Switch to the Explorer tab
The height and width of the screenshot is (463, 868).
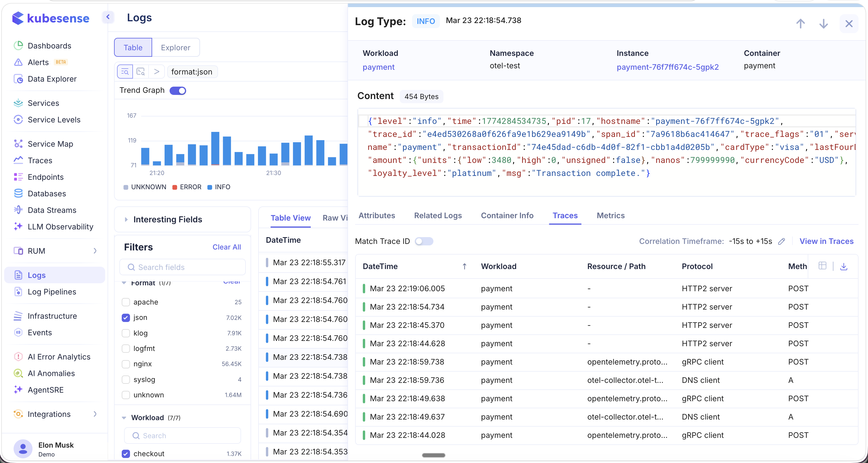click(x=175, y=48)
